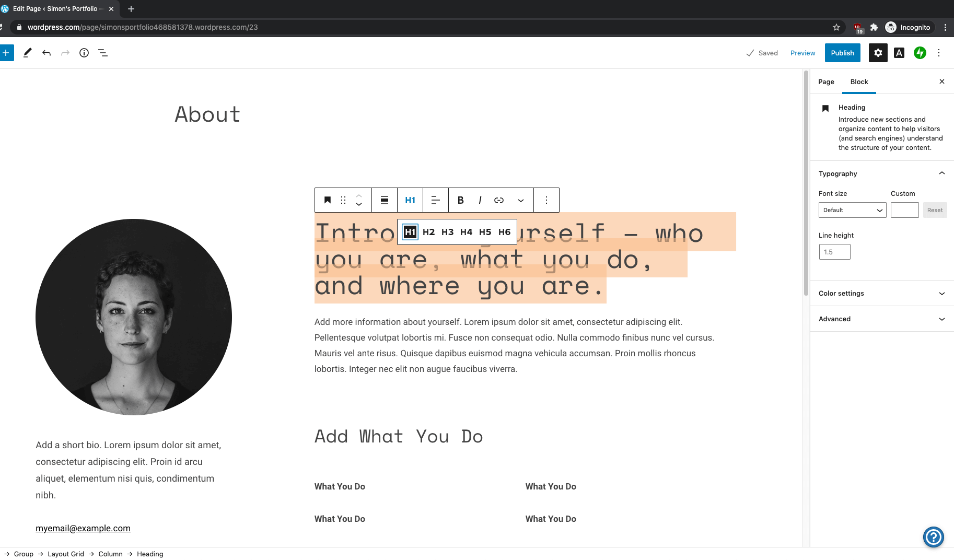The height and width of the screenshot is (560, 954).
Task: Open editor Options three-dot menu
Action: point(939,53)
